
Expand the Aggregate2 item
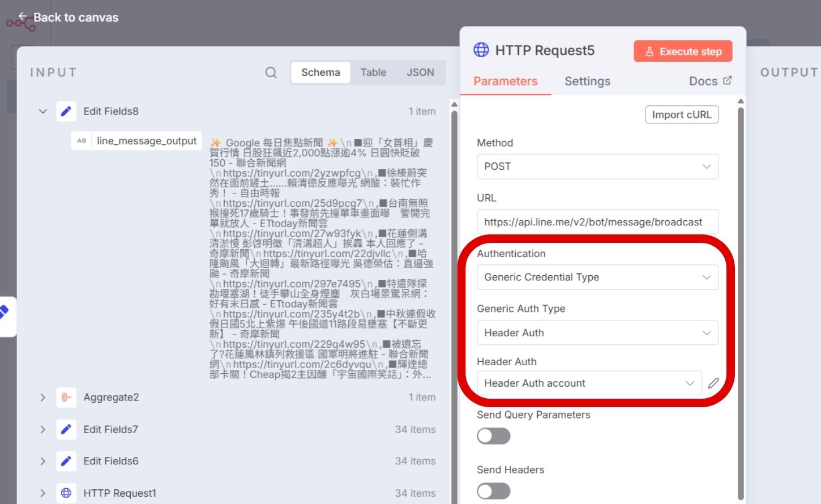pos(43,397)
